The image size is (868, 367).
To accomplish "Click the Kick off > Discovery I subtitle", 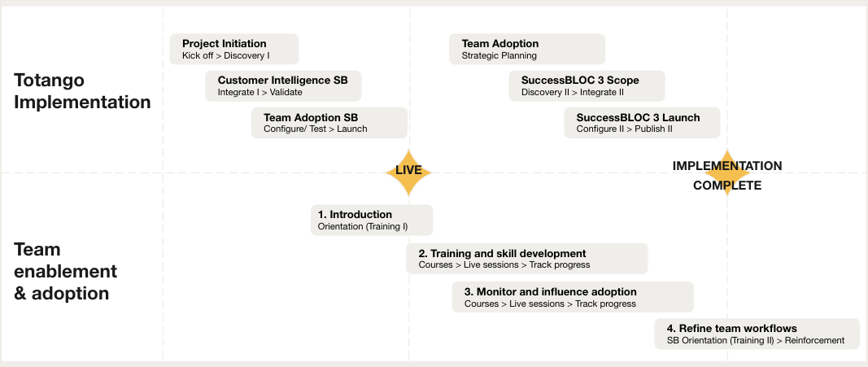I will tap(226, 56).
